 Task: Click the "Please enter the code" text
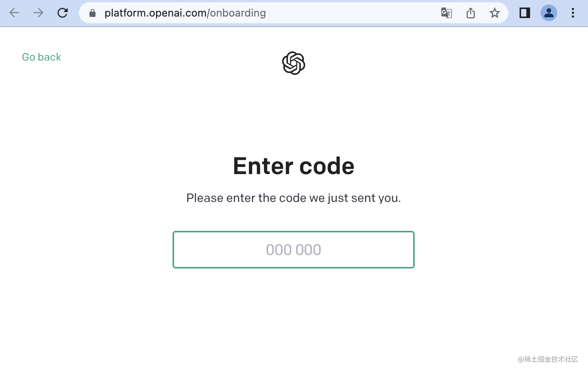click(294, 198)
